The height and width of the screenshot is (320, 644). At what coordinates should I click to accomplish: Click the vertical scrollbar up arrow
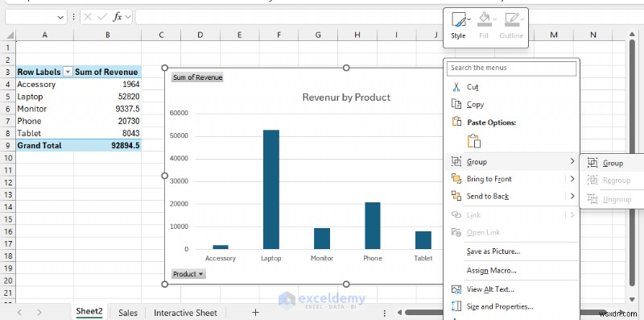click(633, 35)
